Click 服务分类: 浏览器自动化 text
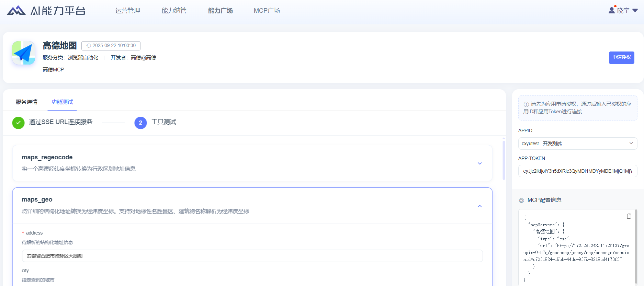Screen dimensions: 644x286 [70, 58]
